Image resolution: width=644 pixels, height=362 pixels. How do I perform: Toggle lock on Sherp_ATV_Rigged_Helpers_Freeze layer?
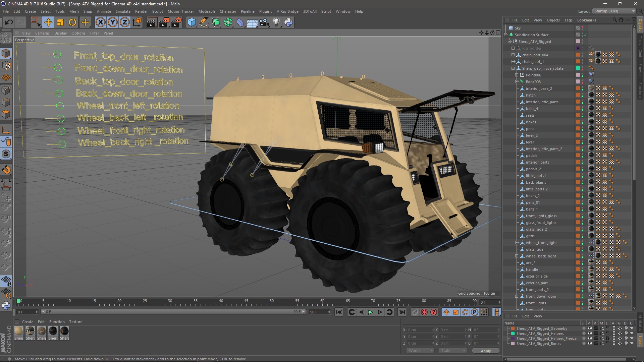[x=607, y=339]
